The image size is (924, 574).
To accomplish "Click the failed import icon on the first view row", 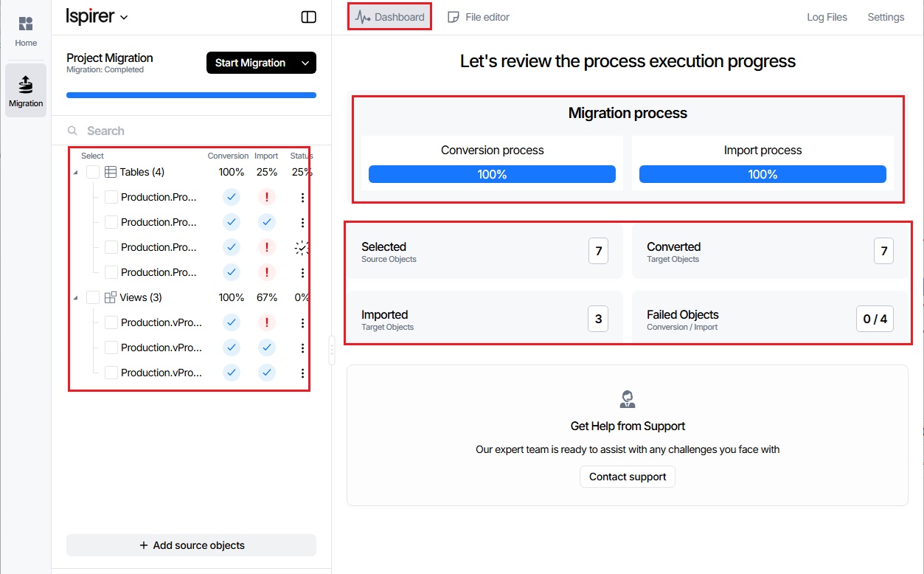I will point(267,322).
